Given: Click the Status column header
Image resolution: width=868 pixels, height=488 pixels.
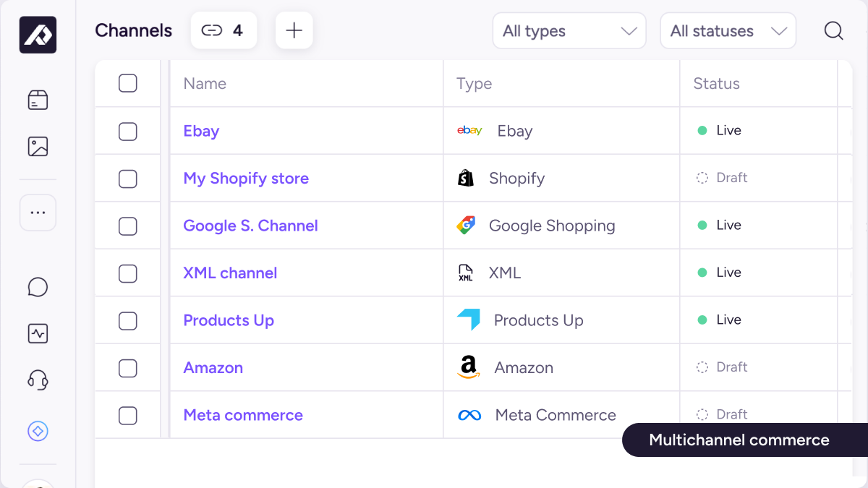Looking at the screenshot, I should point(716,84).
